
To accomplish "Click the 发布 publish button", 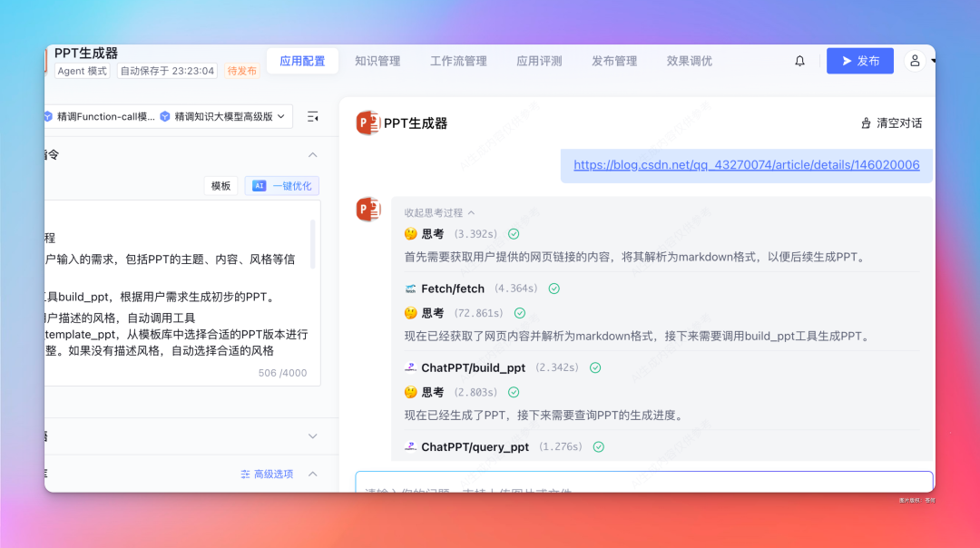I will point(860,61).
